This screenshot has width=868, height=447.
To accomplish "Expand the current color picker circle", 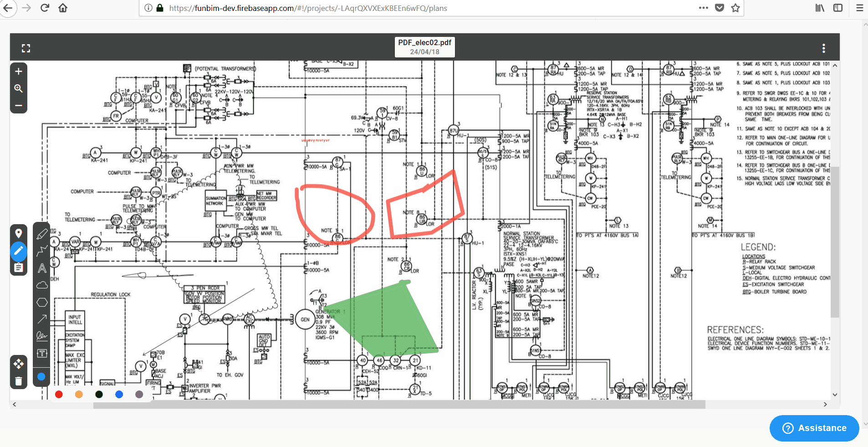I will point(41,376).
